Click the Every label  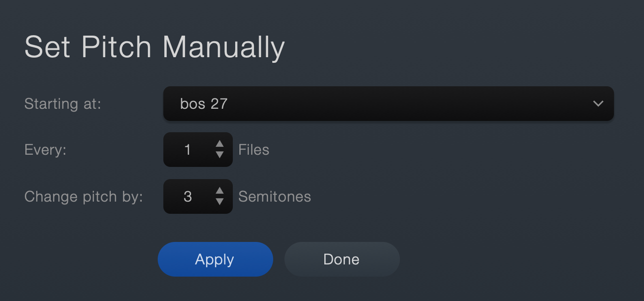(46, 150)
